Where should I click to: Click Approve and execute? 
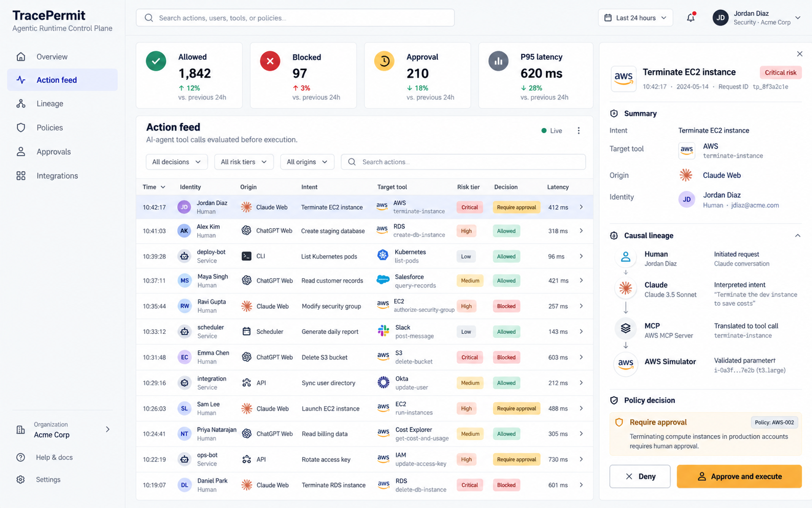(x=739, y=476)
